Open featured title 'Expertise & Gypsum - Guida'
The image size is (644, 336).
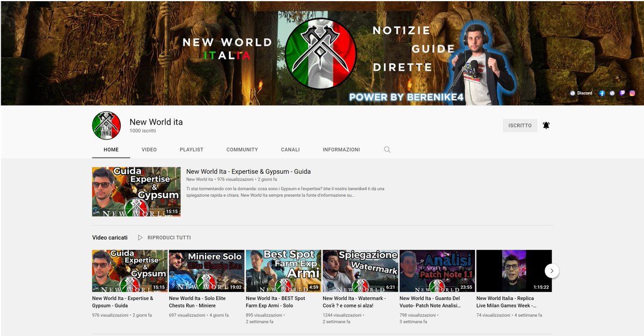point(248,171)
